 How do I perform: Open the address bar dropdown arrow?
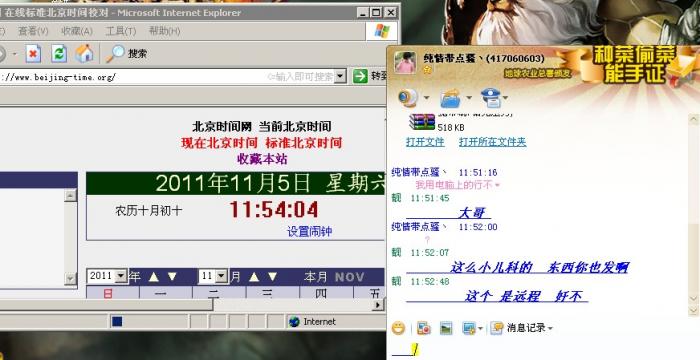point(341,76)
